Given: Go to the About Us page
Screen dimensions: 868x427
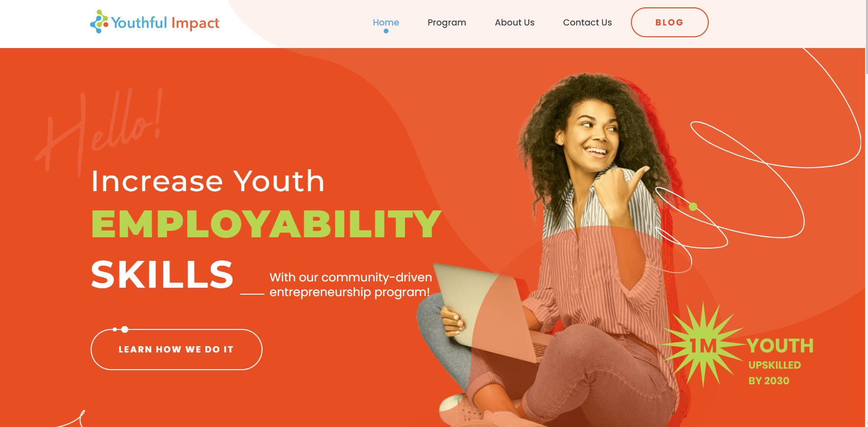Looking at the screenshot, I should pyautogui.click(x=514, y=23).
